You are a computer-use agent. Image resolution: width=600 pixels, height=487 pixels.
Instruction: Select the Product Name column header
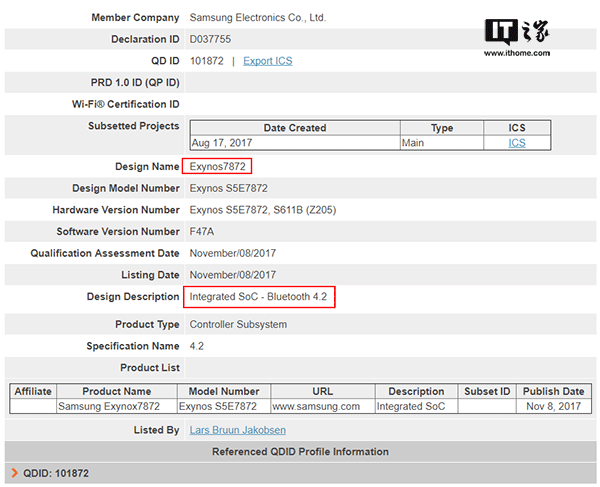point(117,391)
